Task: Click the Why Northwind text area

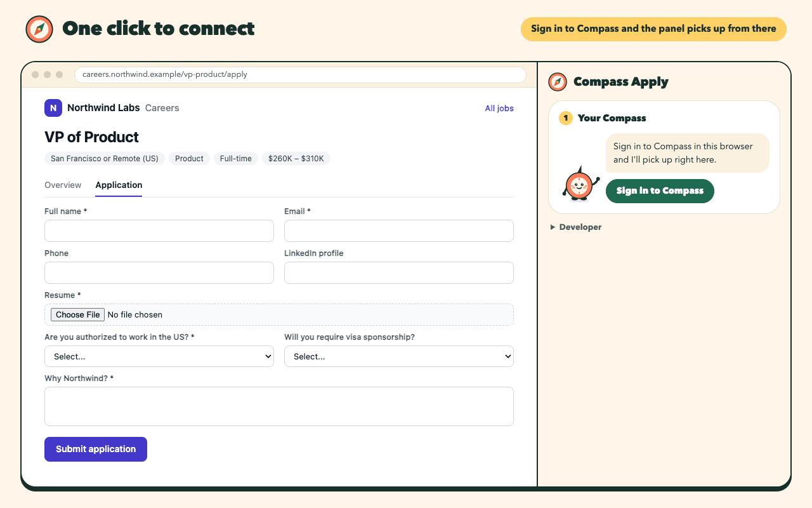Action: (x=279, y=406)
